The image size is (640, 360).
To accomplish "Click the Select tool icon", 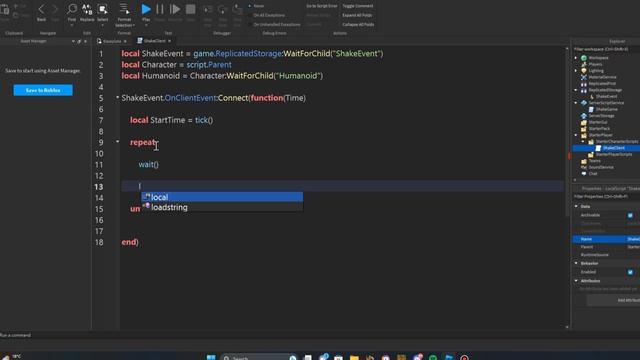I will pos(102,9).
